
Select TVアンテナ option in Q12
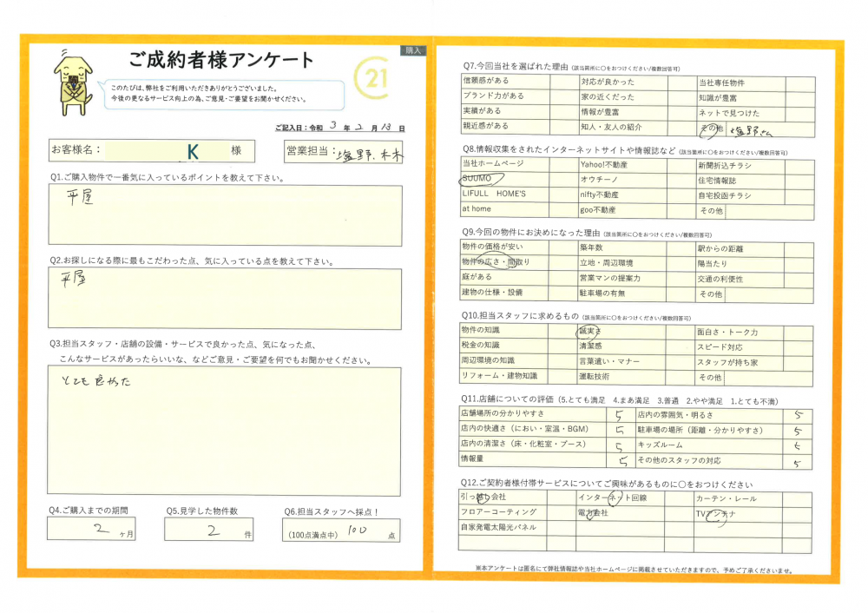point(714,513)
